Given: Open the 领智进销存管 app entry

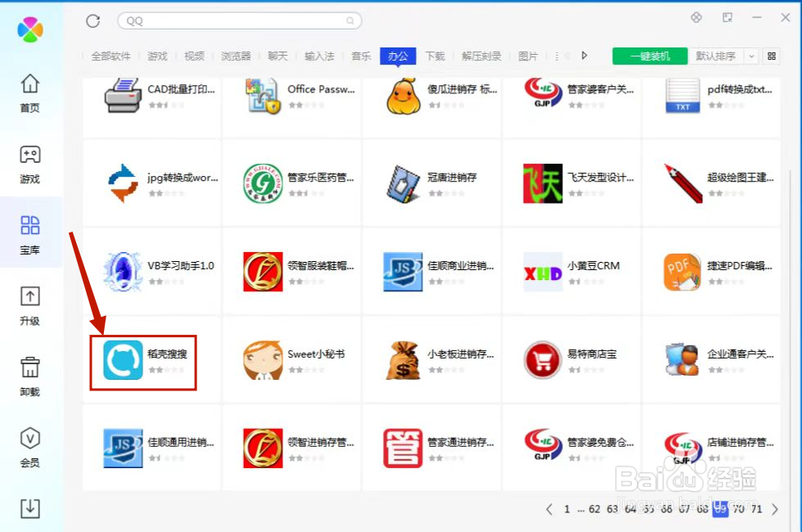Looking at the screenshot, I should point(291,449).
